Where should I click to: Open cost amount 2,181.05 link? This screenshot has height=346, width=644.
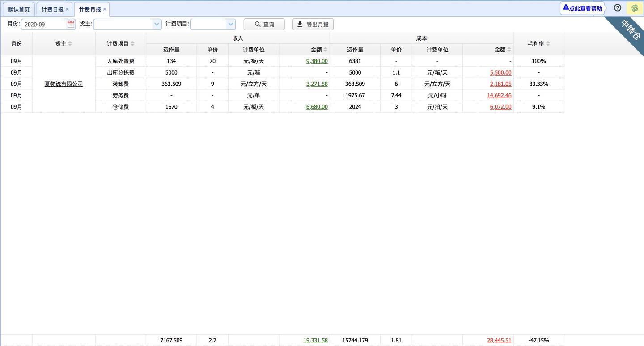click(501, 84)
